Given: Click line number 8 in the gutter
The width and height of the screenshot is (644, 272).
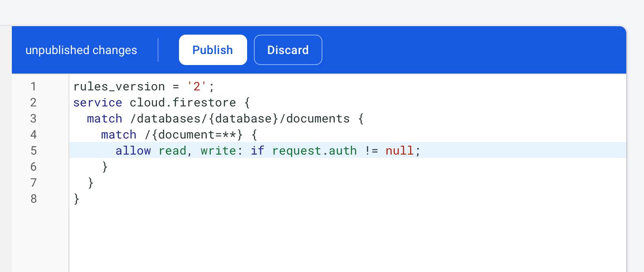Looking at the screenshot, I should coord(33,199).
